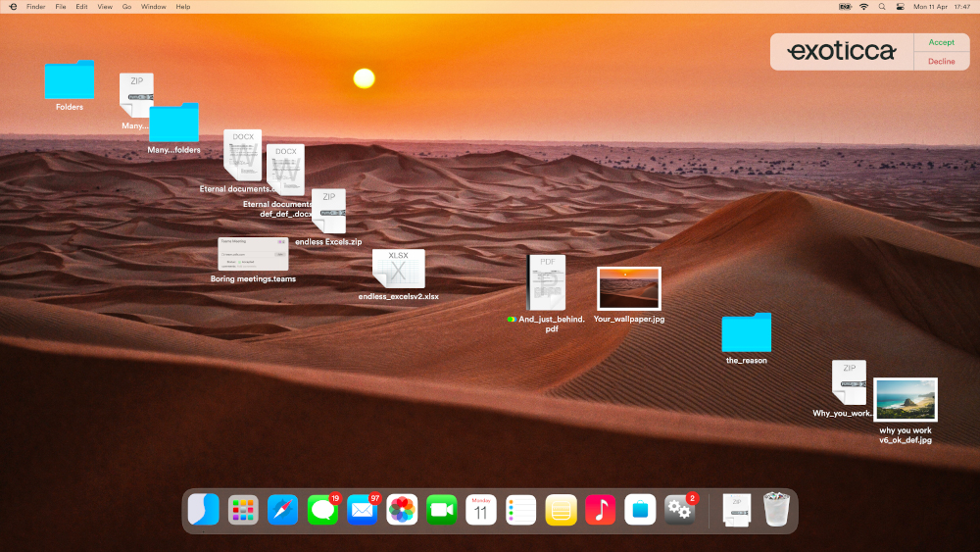Image resolution: width=980 pixels, height=552 pixels.
Task: Open the Photos app in the dock
Action: (402, 510)
